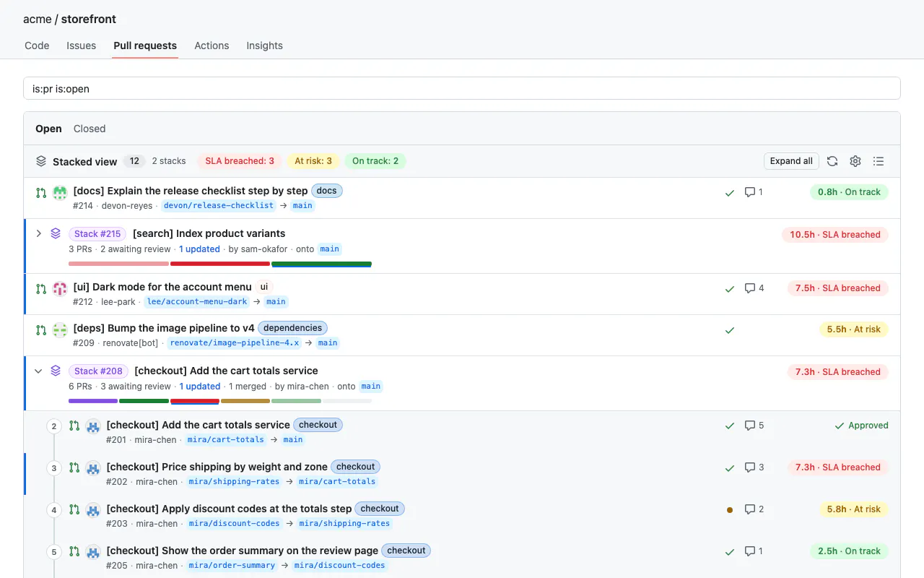The image size is (924, 578).
Task: Click renovate[bot] avatar on PR #209
Action: (x=60, y=330)
